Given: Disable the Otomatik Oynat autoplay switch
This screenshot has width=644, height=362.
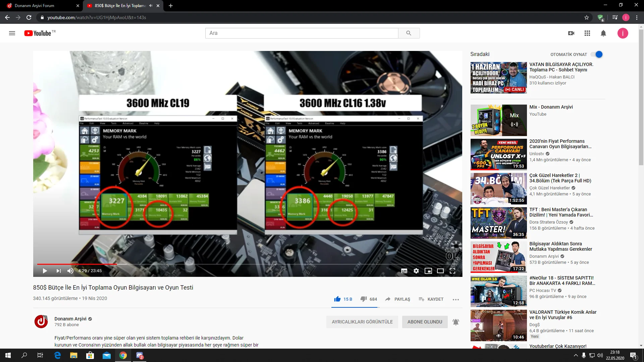Looking at the screenshot, I should (597, 54).
